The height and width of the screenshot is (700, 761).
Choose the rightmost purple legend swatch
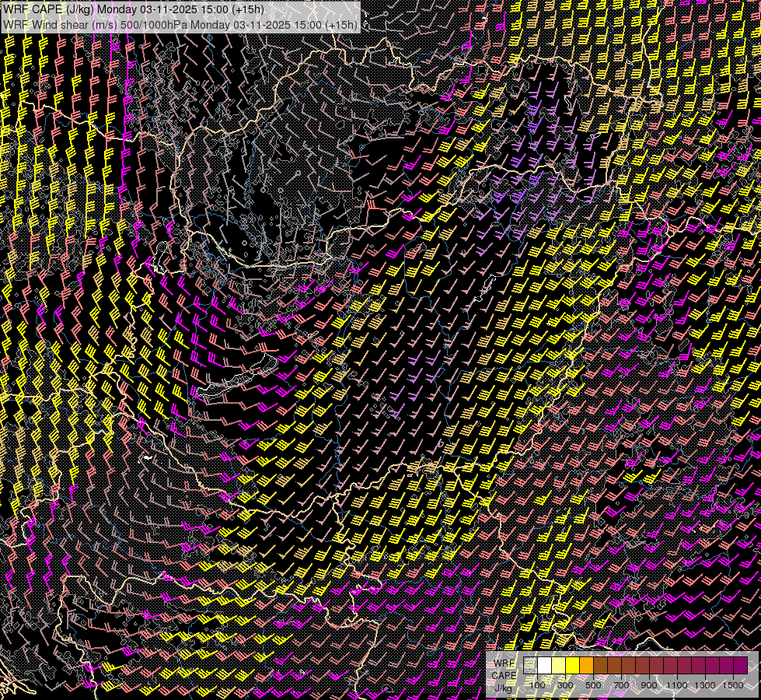click(x=740, y=666)
